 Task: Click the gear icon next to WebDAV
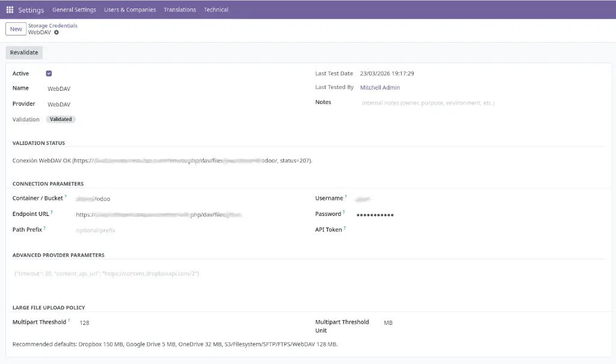(57, 32)
